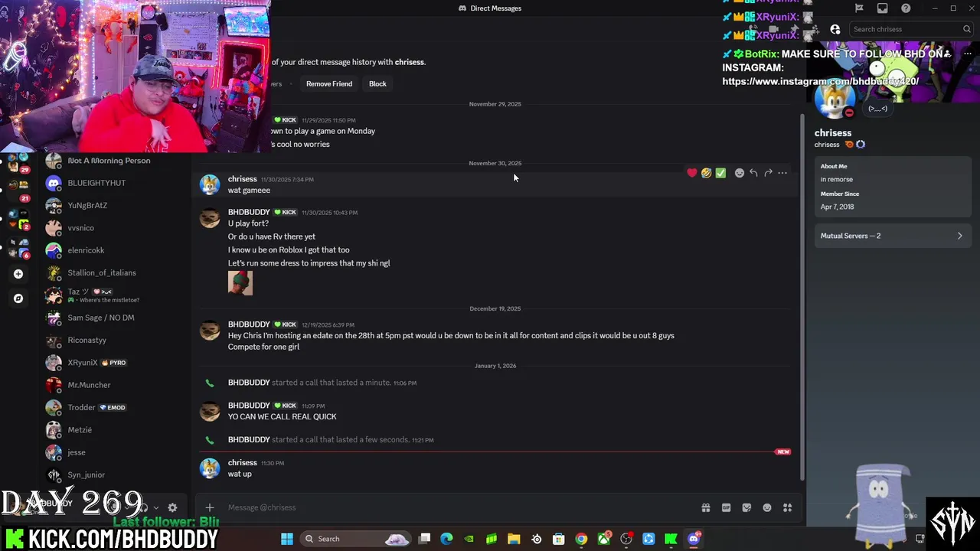Open the Discord inbox icon

(x=882, y=8)
